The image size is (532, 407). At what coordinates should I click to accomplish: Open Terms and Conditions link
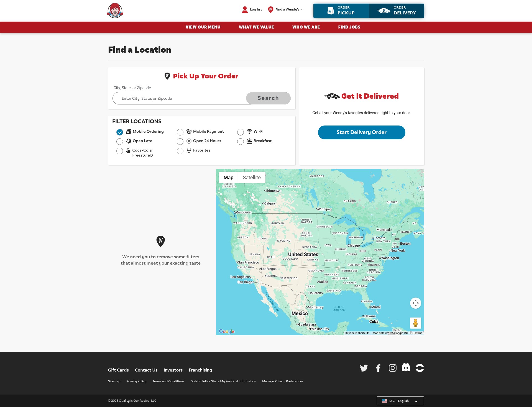coord(168,382)
